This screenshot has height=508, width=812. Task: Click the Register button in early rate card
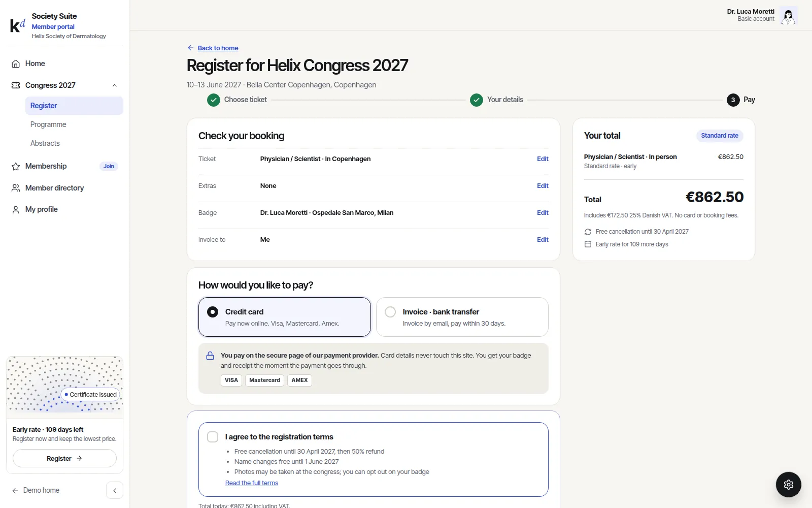(x=64, y=459)
